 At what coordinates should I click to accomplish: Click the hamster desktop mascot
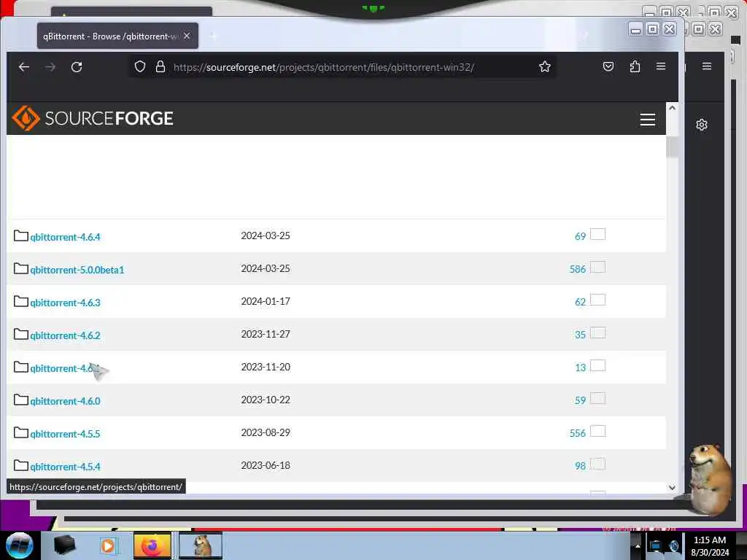(711, 478)
